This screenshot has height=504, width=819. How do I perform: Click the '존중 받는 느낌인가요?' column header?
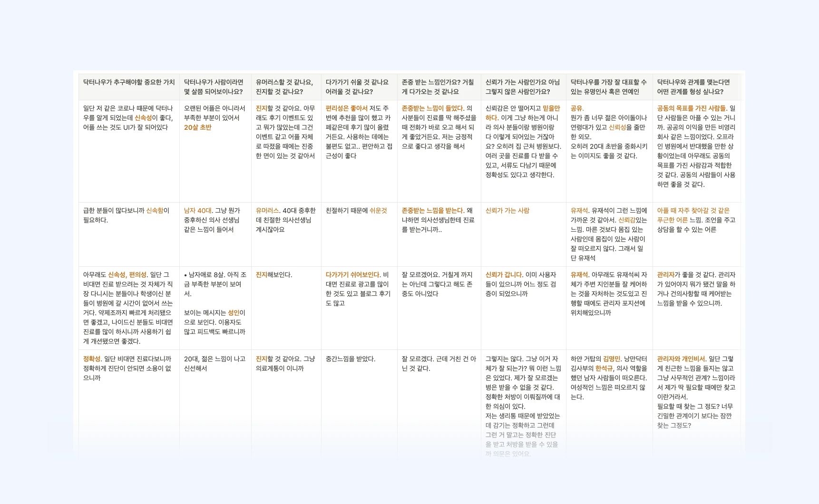(439, 87)
